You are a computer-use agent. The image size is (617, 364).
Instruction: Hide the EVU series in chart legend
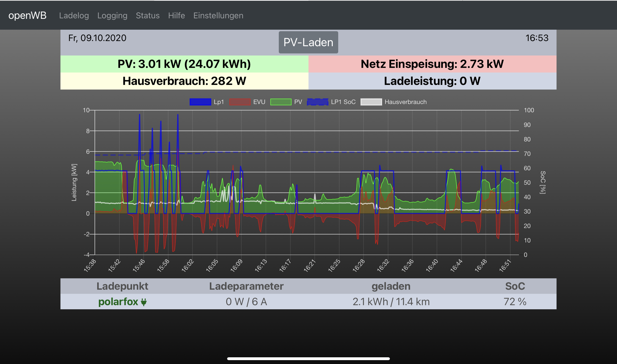(x=240, y=102)
